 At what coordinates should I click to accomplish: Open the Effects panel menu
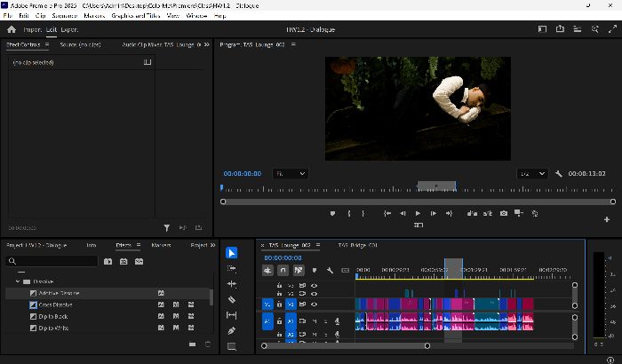point(139,245)
